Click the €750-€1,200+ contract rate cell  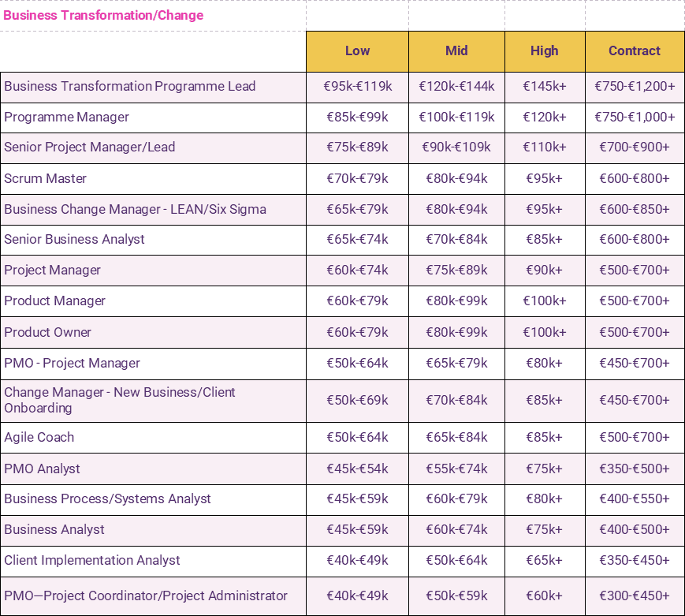(x=634, y=87)
